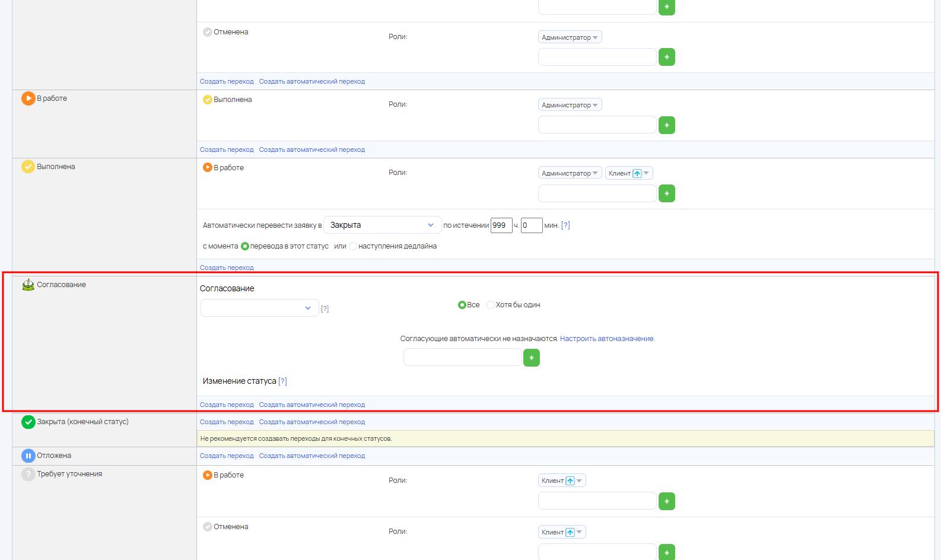Select the Хотя бы один radio option

point(491,305)
